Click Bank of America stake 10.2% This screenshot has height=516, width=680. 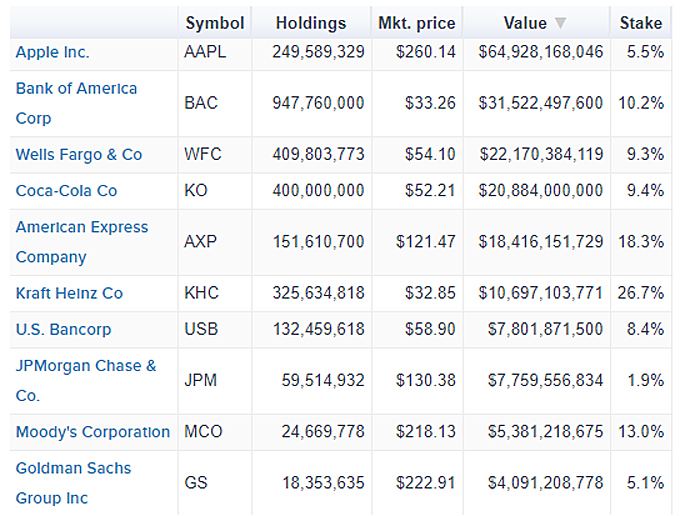pyautogui.click(x=641, y=103)
